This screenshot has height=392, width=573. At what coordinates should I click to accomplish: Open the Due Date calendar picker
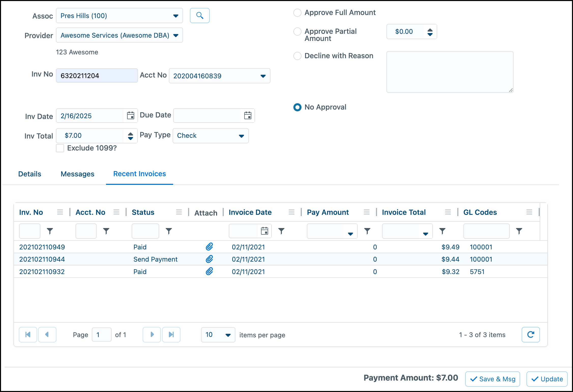click(248, 115)
